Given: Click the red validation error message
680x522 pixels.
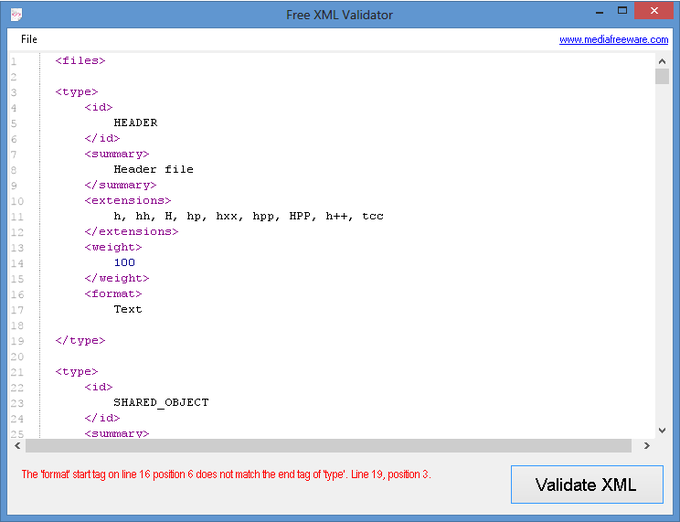Looking at the screenshot, I should [226, 474].
